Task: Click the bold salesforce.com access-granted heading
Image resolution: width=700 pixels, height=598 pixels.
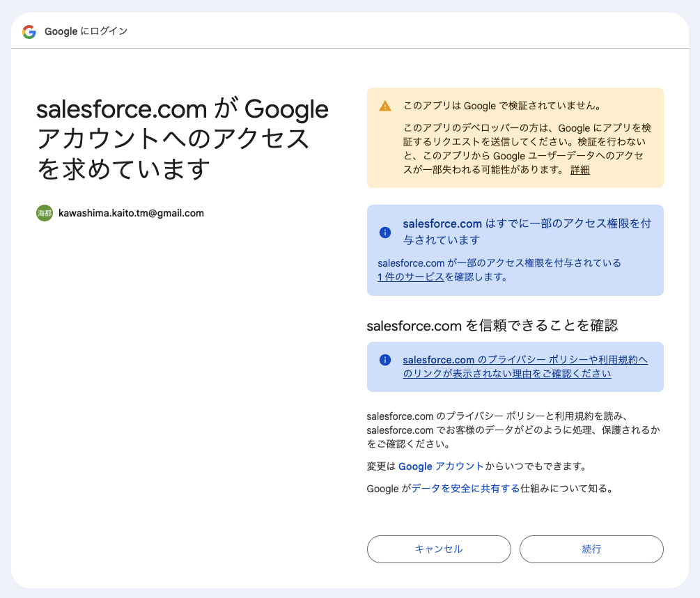Action: [527, 232]
